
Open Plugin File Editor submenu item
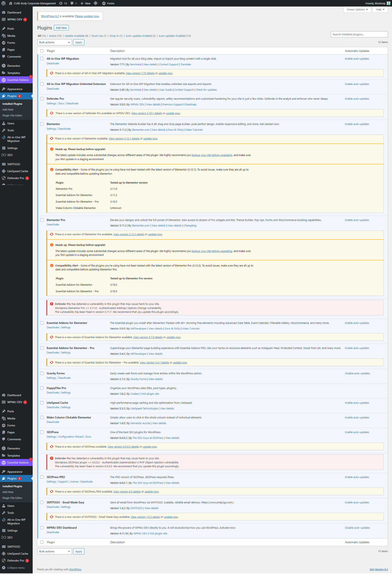click(12, 115)
